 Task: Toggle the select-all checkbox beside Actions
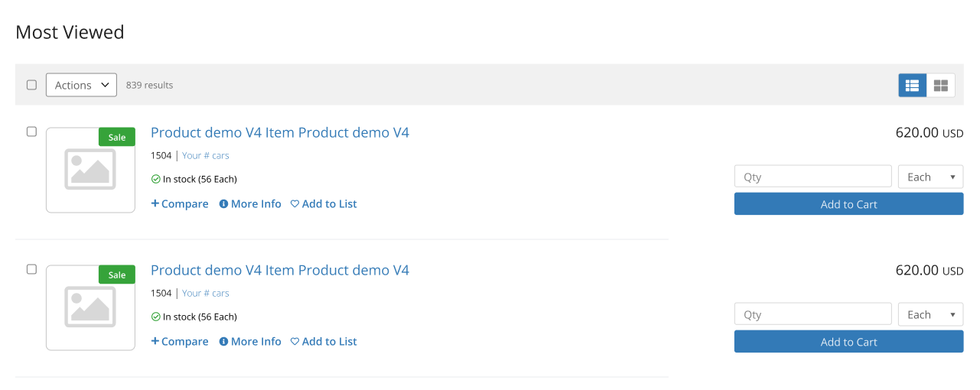(31, 85)
